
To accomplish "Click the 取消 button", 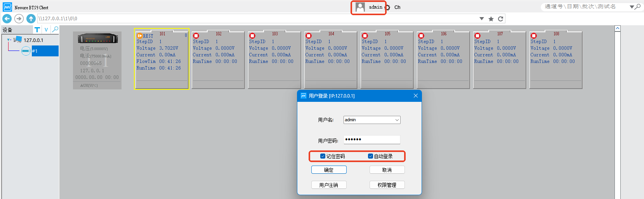I will click(x=387, y=170).
